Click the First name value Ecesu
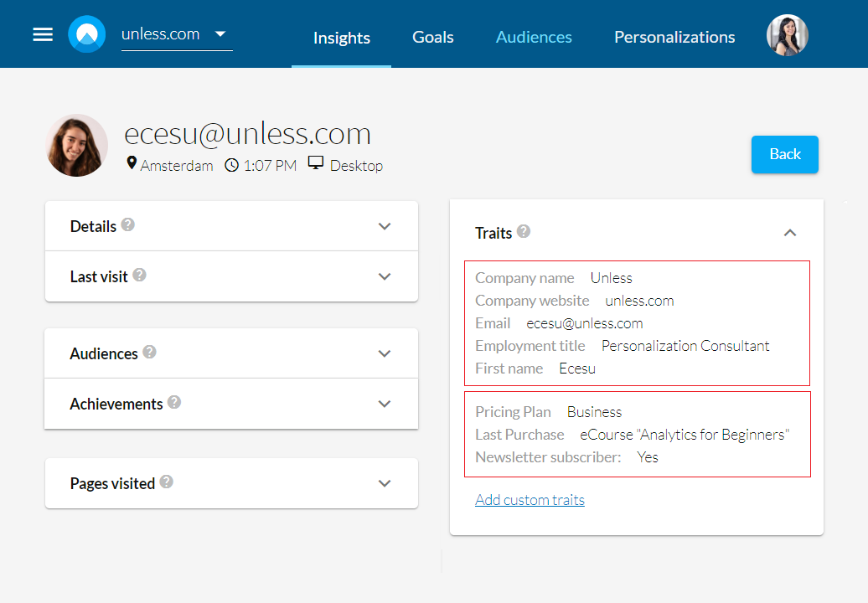868x603 pixels. click(x=577, y=369)
